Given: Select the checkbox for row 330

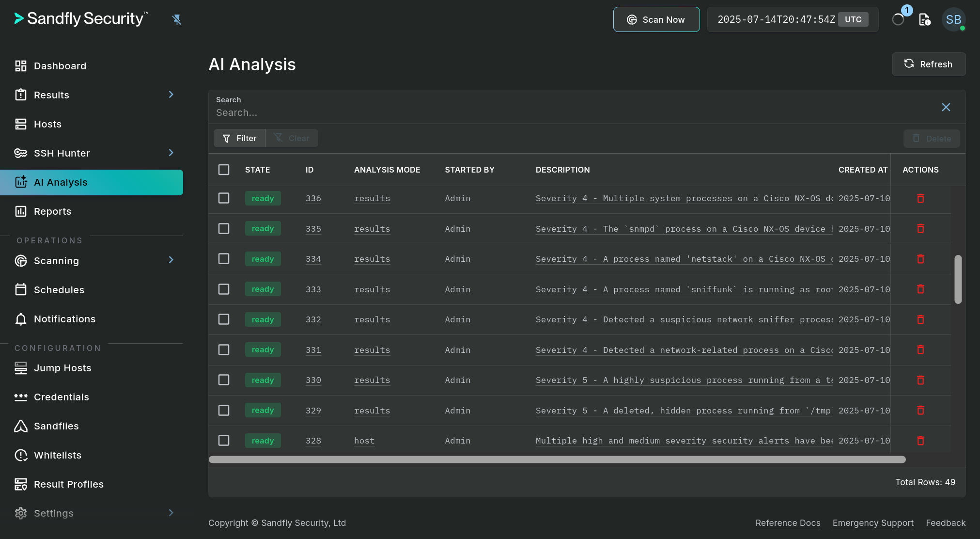Looking at the screenshot, I should (x=224, y=380).
